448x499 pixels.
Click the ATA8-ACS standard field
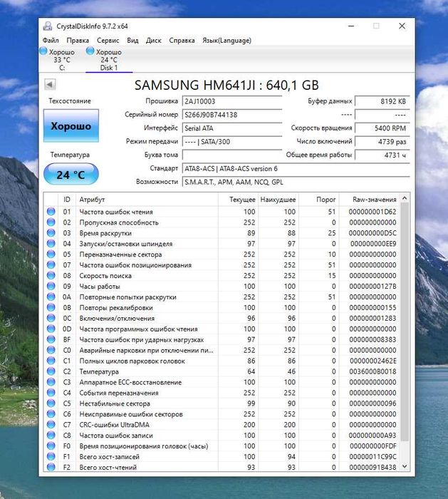pos(296,169)
